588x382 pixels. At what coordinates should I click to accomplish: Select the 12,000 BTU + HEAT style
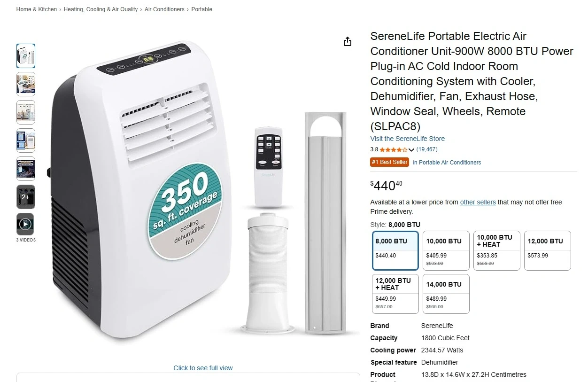click(x=395, y=294)
